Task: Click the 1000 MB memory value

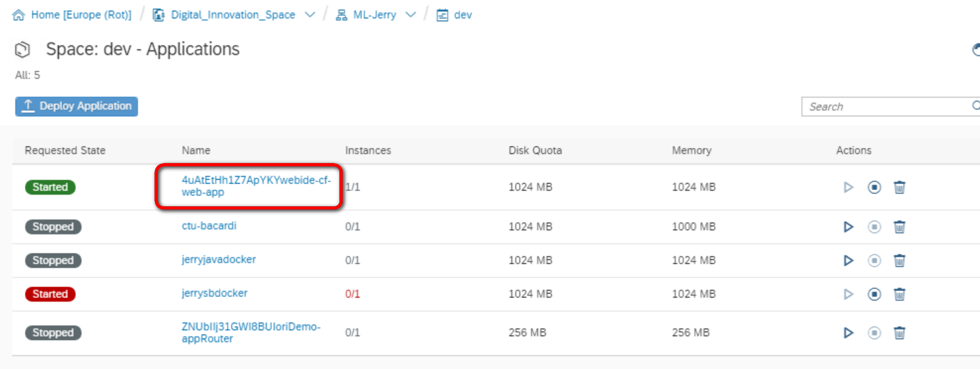Action: tap(694, 227)
